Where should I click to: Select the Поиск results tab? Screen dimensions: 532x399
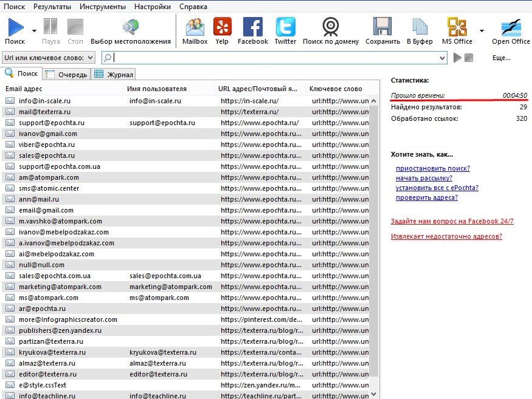coord(22,73)
